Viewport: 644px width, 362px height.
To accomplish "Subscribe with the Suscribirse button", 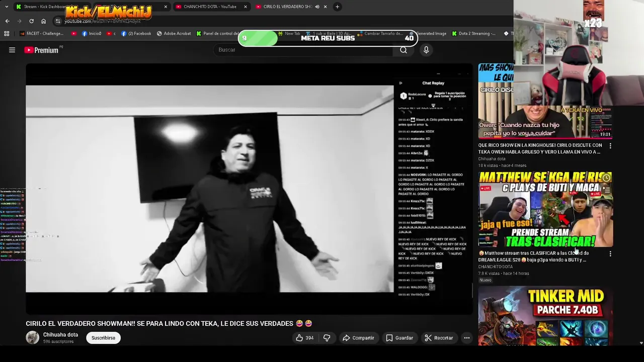I will (x=103, y=338).
